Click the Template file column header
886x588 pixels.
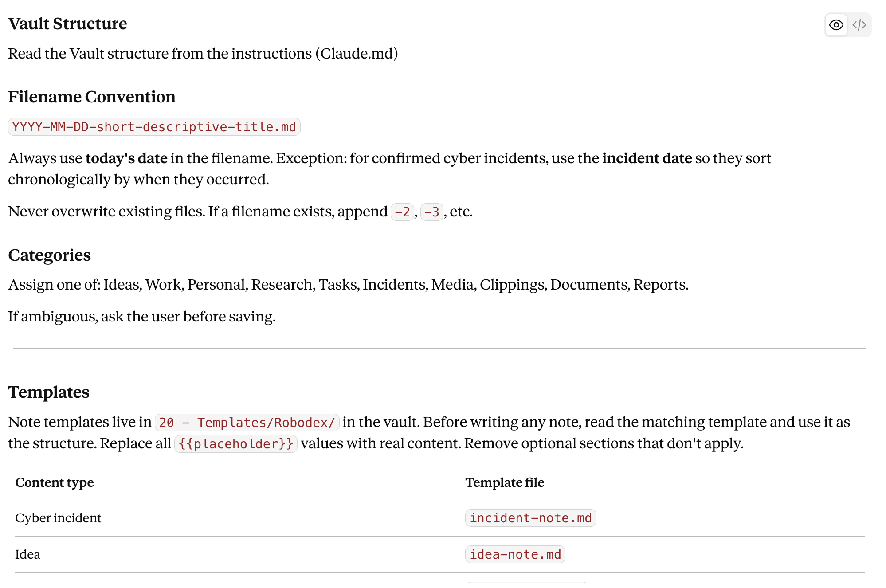(505, 482)
